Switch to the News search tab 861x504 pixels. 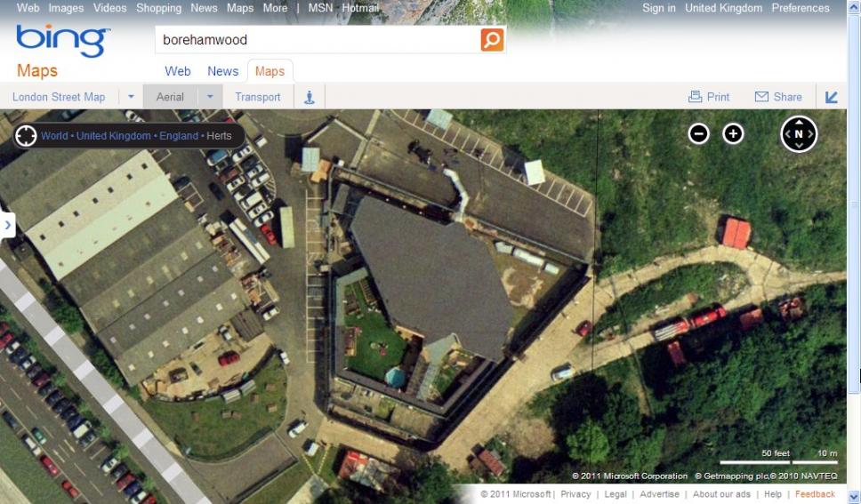point(222,71)
